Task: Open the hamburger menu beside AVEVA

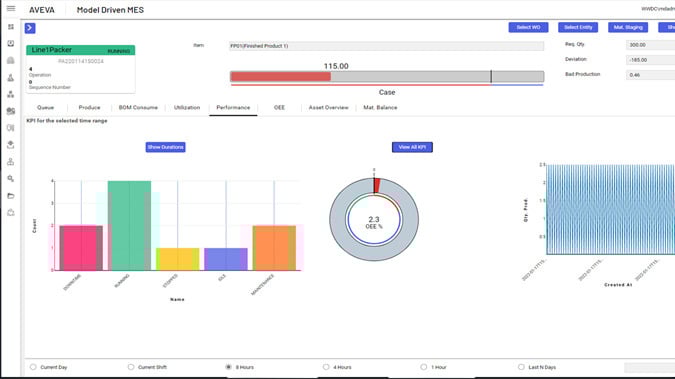Action: click(11, 9)
